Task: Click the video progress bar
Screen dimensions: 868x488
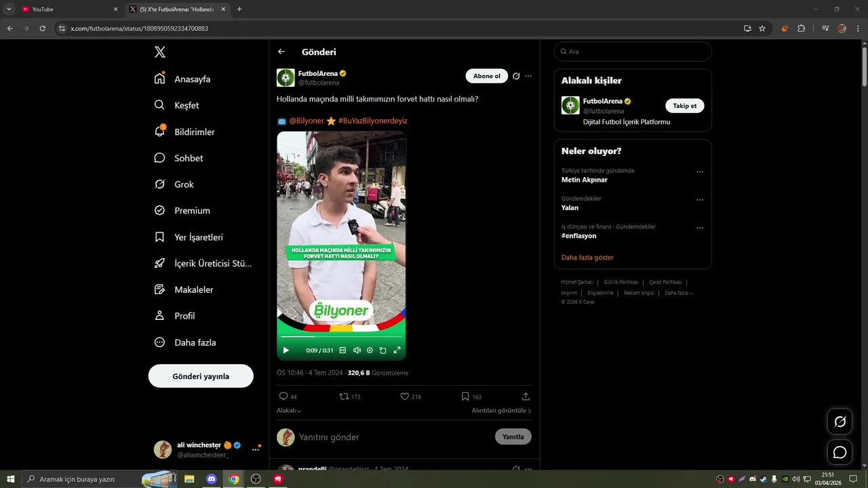Action: (341, 337)
